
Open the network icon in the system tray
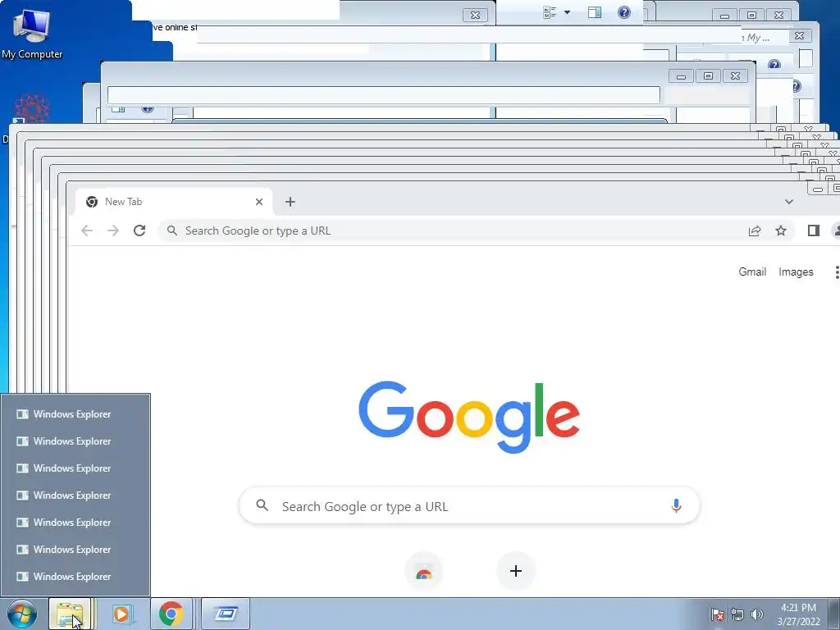point(737,614)
